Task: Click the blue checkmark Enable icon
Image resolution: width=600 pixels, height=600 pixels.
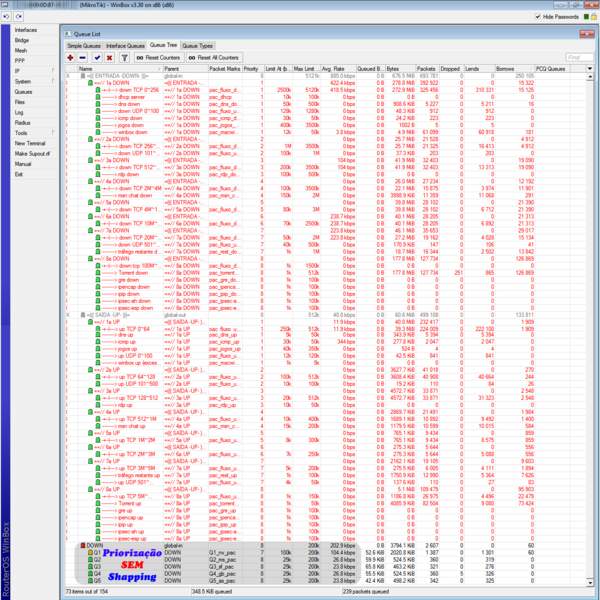Action: click(97, 58)
